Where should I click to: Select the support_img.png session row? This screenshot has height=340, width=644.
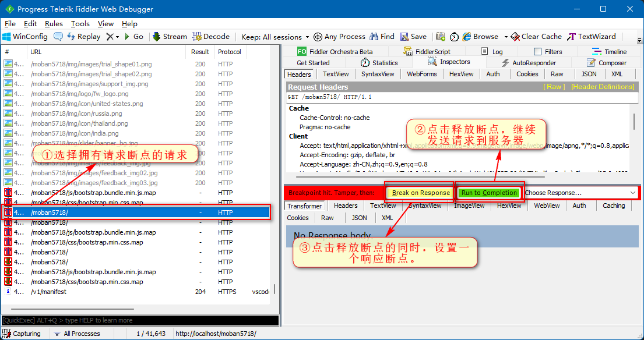point(136,84)
